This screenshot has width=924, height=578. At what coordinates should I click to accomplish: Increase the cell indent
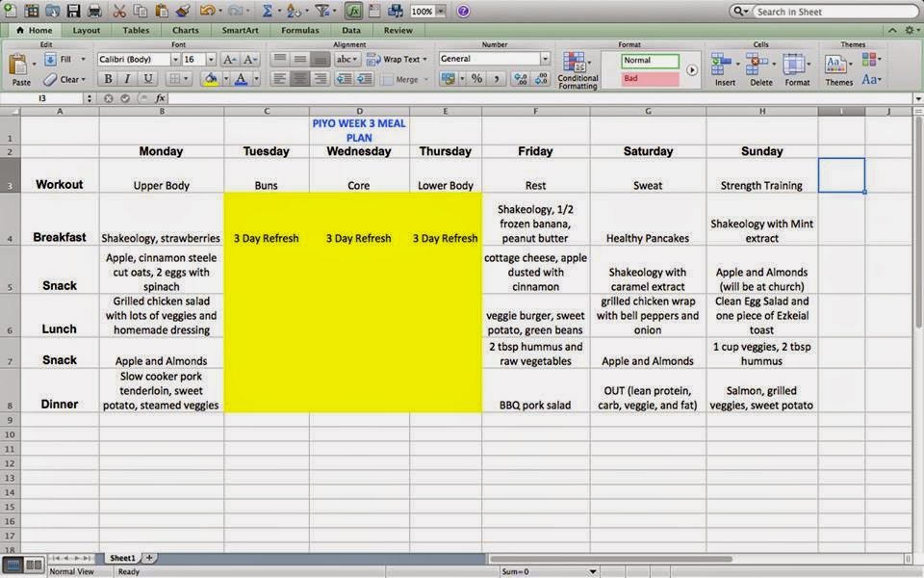365,78
